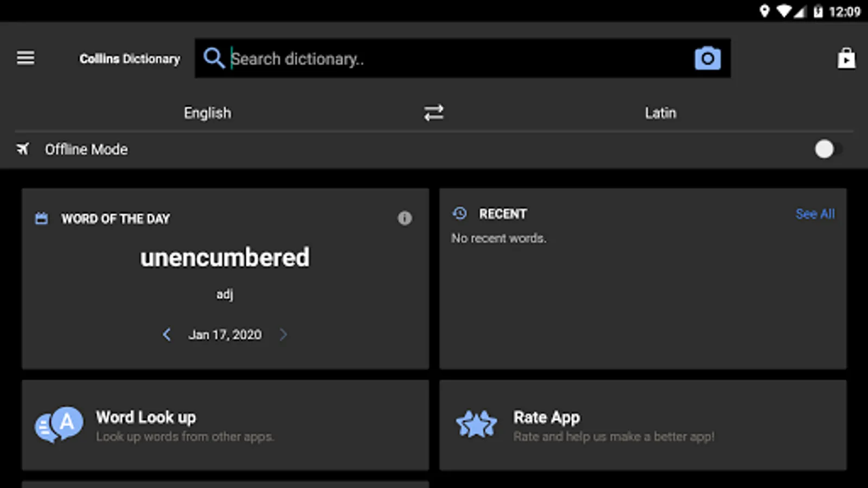Click the Search dictionary input field
The height and width of the screenshot is (488, 868).
coord(456,58)
